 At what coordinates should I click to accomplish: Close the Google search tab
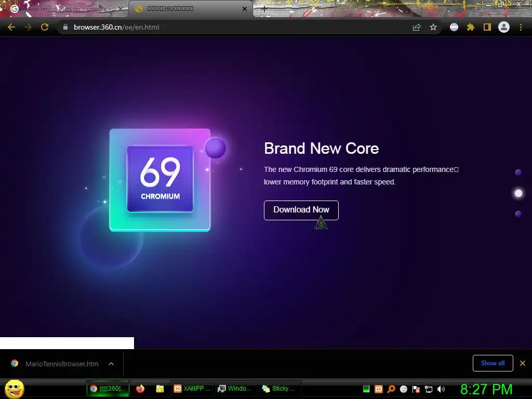(x=121, y=9)
